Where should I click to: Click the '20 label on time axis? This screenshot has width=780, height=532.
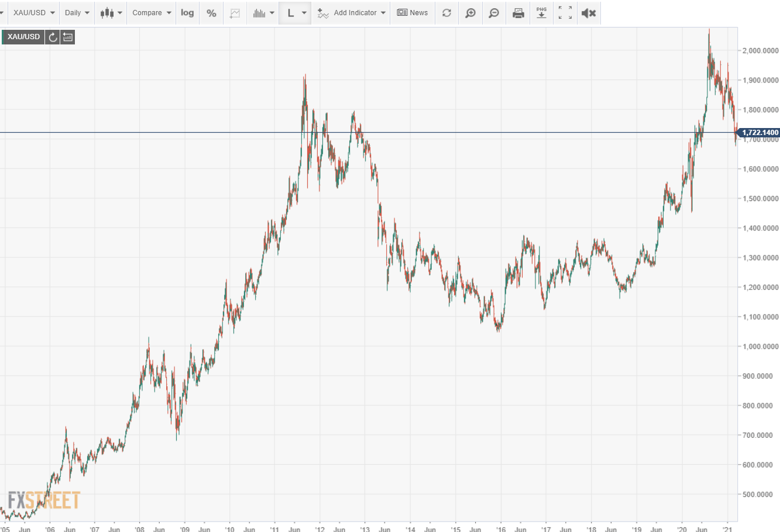point(682,530)
